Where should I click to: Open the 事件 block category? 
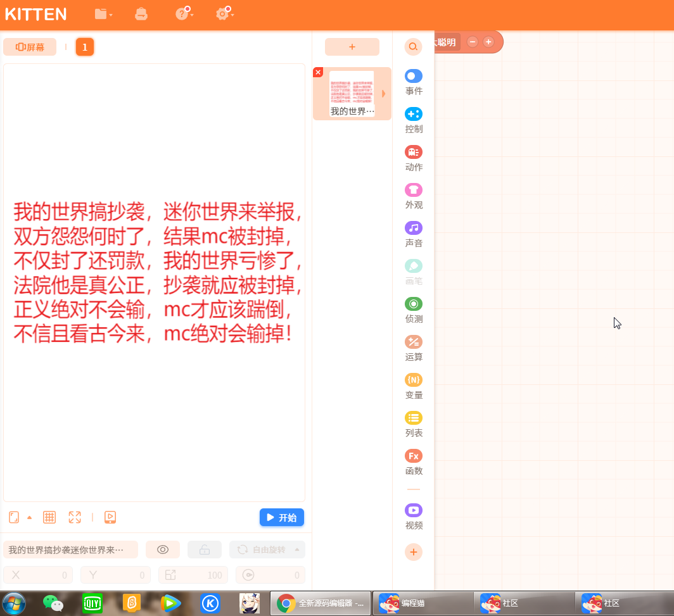[414, 82]
